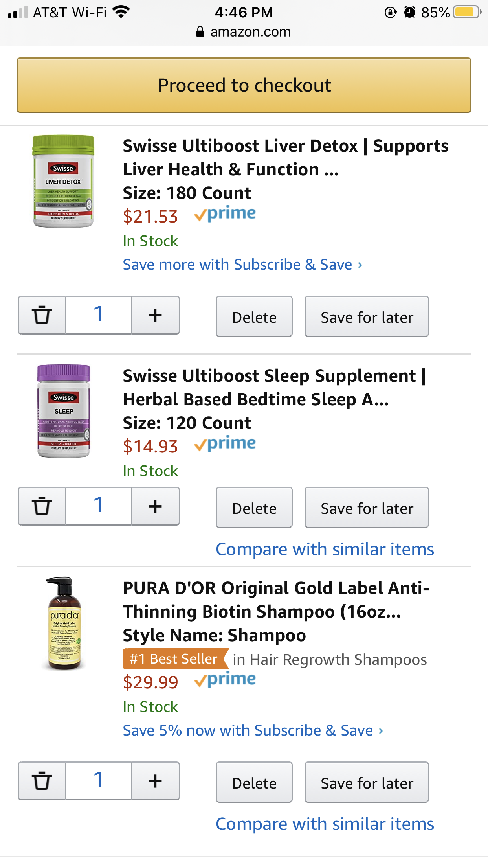The width and height of the screenshot is (488, 868).
Task: Tap trash icon for Swisse Liver Detox
Action: (42, 315)
